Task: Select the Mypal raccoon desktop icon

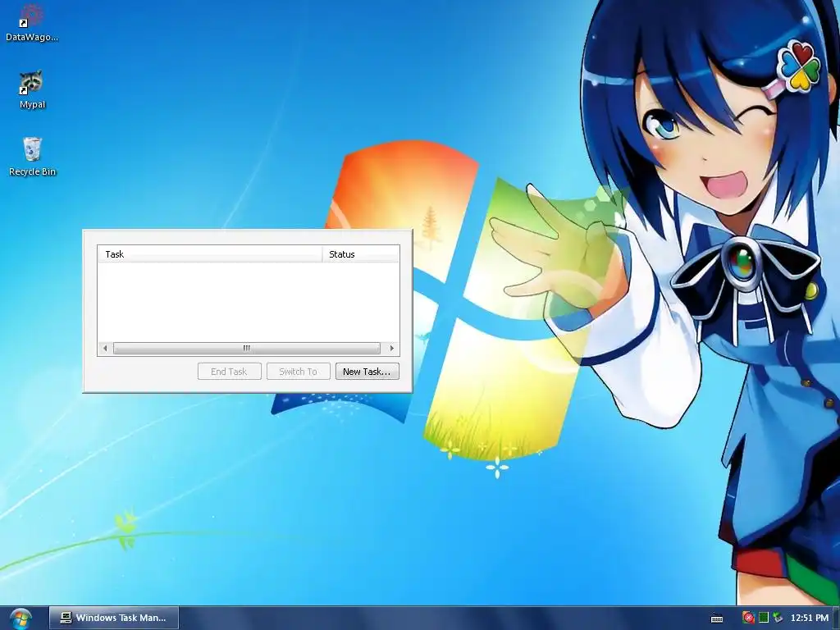Action: pyautogui.click(x=32, y=89)
